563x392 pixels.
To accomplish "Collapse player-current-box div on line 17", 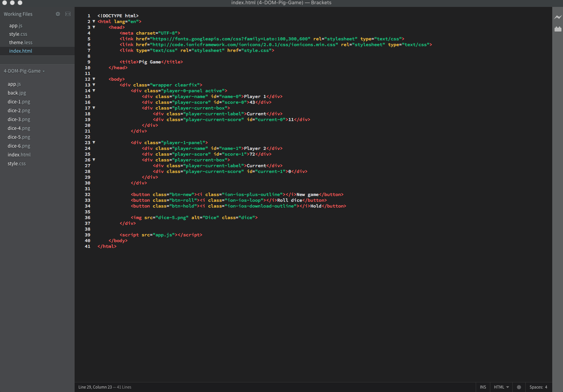I will click(x=94, y=108).
